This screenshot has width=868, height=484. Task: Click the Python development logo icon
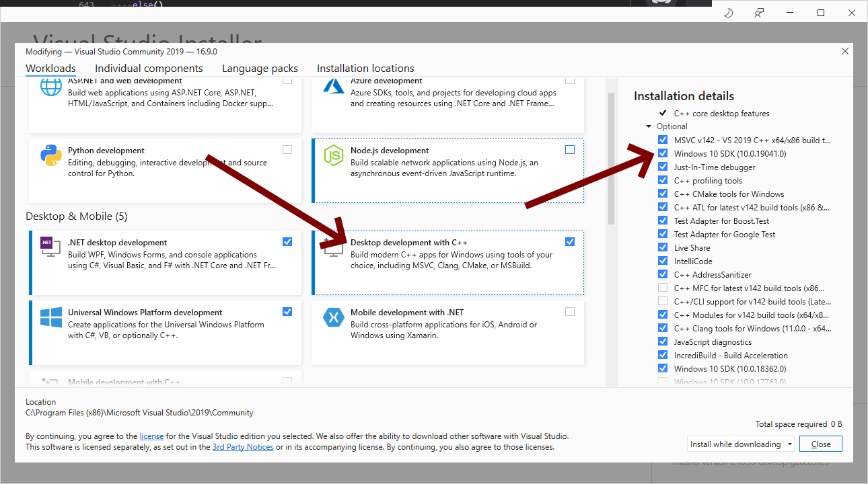tap(51, 155)
